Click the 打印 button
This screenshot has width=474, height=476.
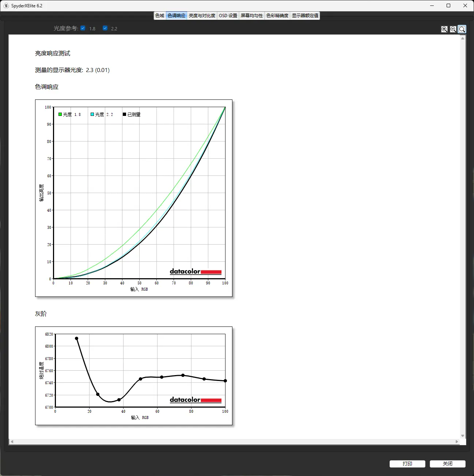pos(407,464)
